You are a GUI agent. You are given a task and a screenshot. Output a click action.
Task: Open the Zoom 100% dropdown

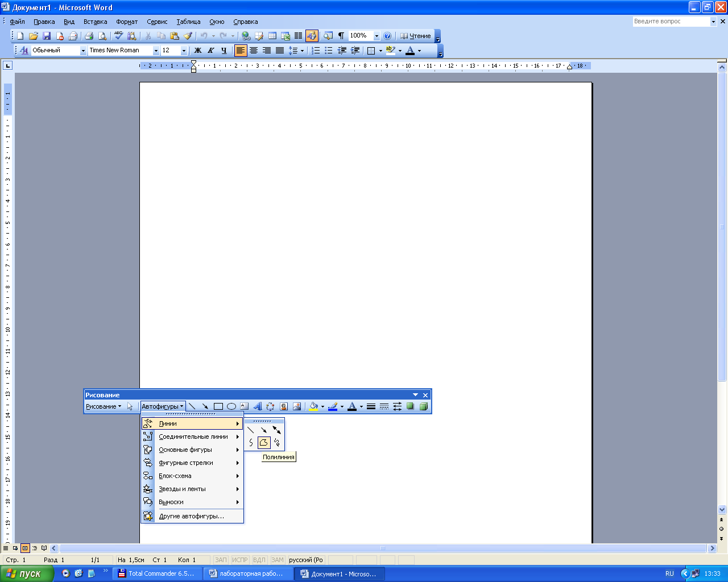(x=377, y=36)
